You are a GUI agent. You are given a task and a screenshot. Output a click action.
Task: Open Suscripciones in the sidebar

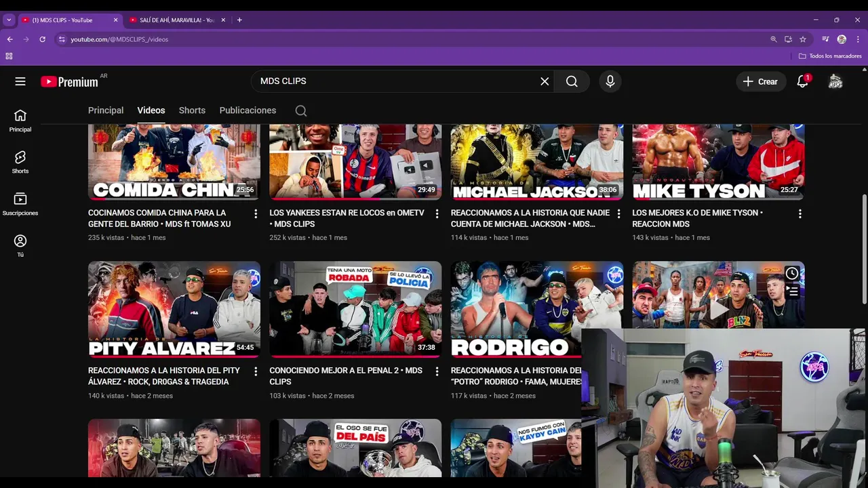[x=20, y=205]
